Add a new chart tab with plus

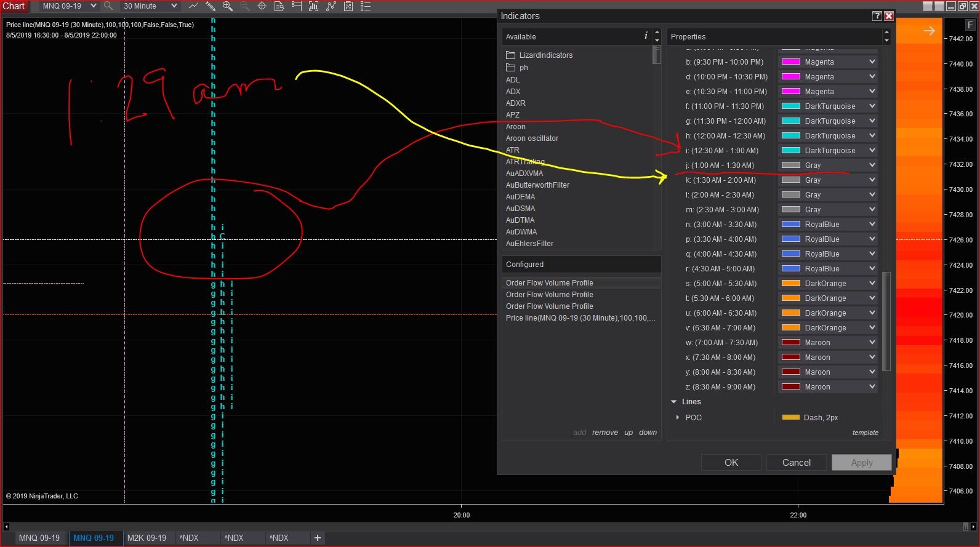318,538
